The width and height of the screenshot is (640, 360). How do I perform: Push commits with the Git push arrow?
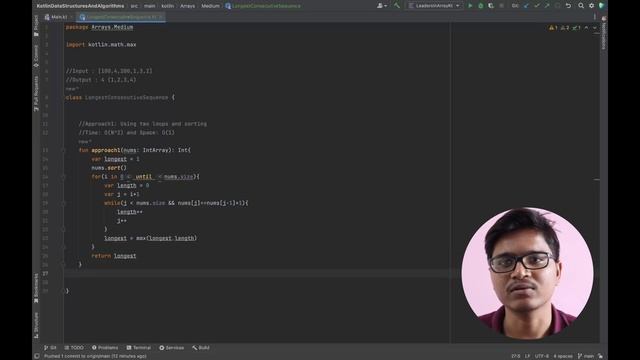click(x=547, y=6)
